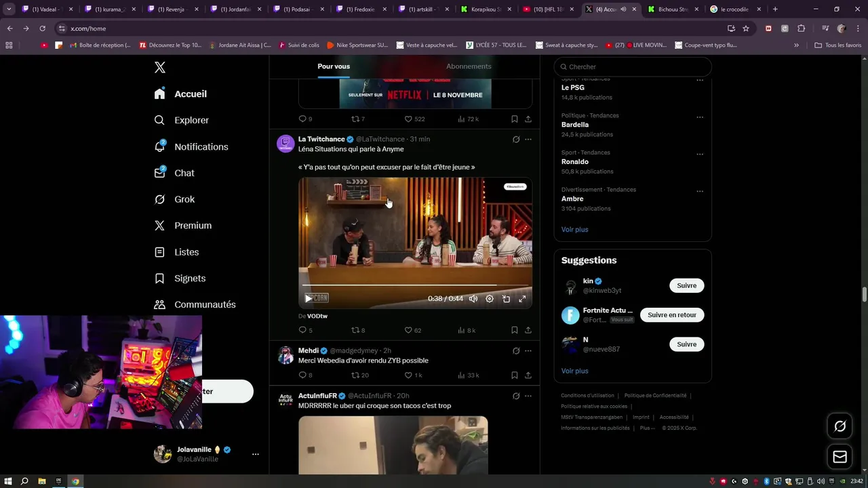Follow the N account
The width and height of the screenshot is (868, 488).
686,344
